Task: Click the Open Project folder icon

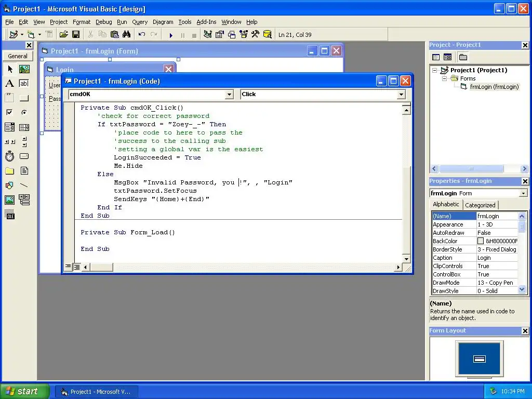Action: [x=63, y=34]
